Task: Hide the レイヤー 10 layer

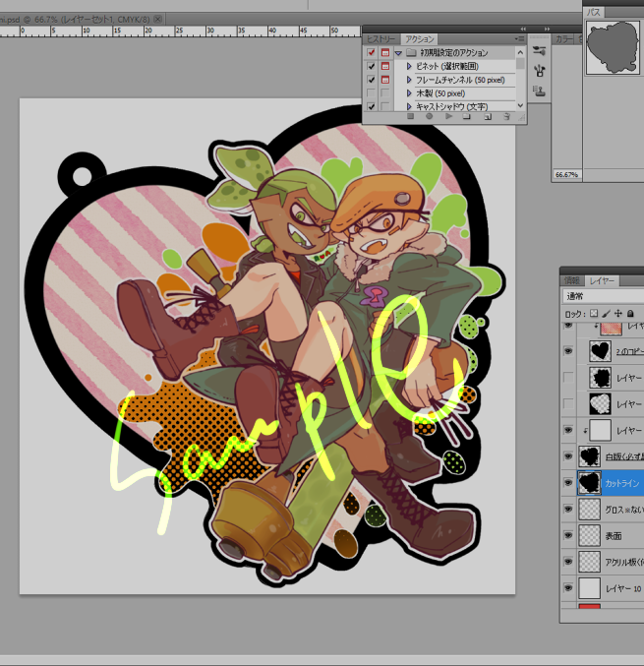Action: point(568,588)
